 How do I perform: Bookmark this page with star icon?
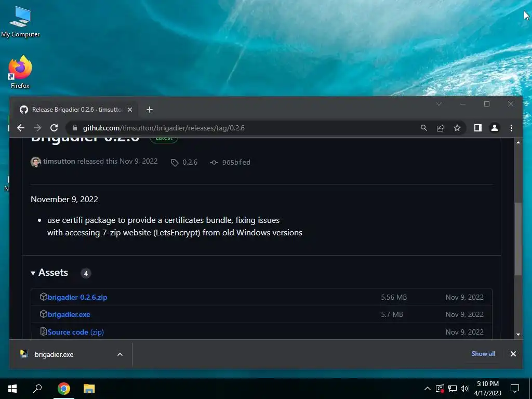pos(457,128)
